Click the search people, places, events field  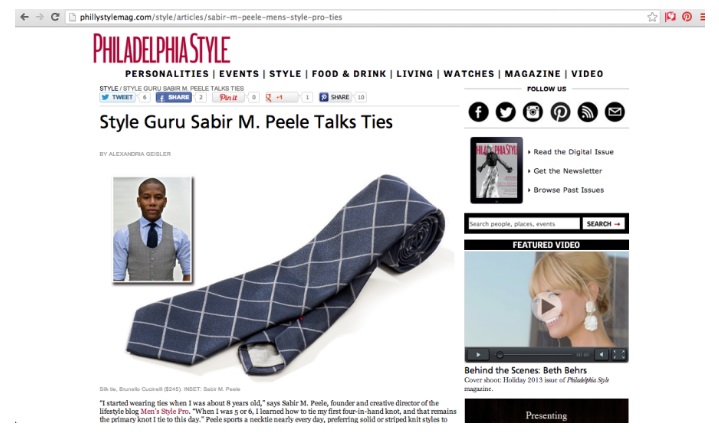coord(524,224)
